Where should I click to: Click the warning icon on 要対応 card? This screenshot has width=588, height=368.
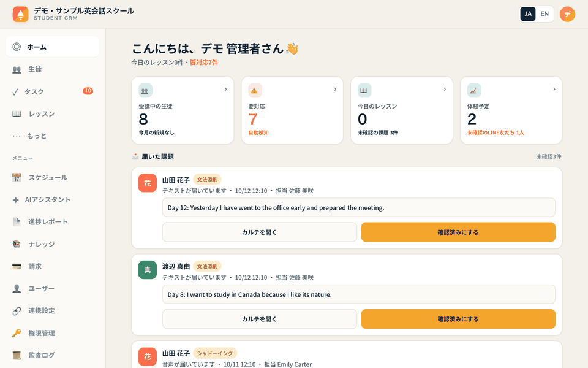[x=255, y=91]
